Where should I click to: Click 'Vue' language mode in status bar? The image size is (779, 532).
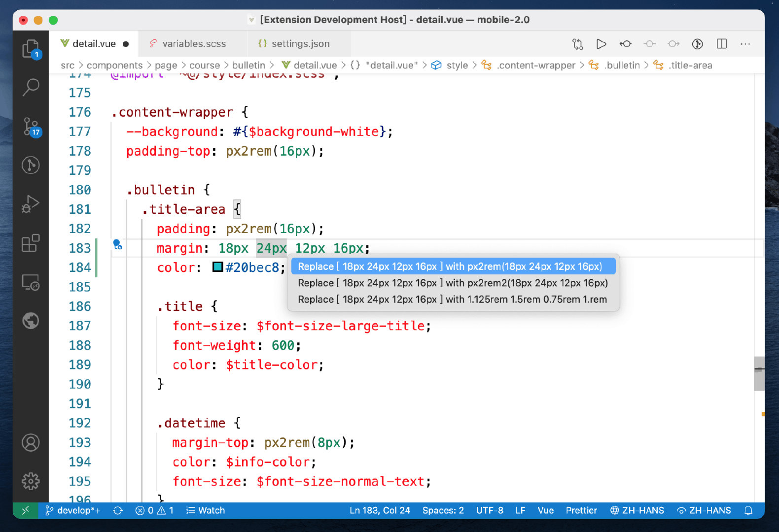[545, 510]
